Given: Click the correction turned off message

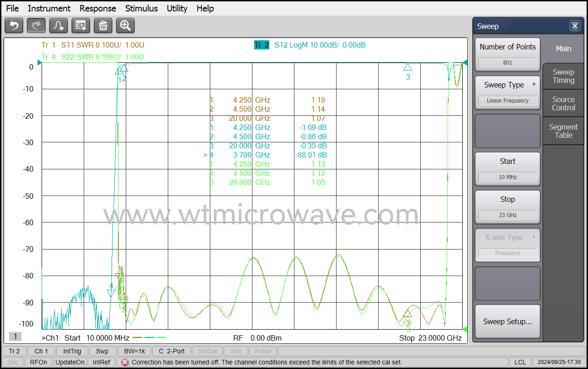Looking at the screenshot, I should [267, 362].
